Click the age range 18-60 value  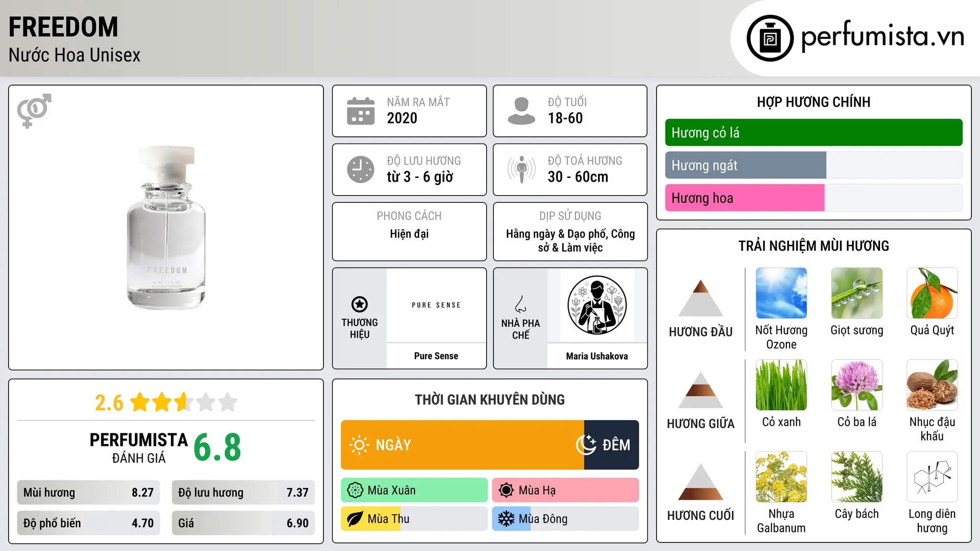coord(565,118)
